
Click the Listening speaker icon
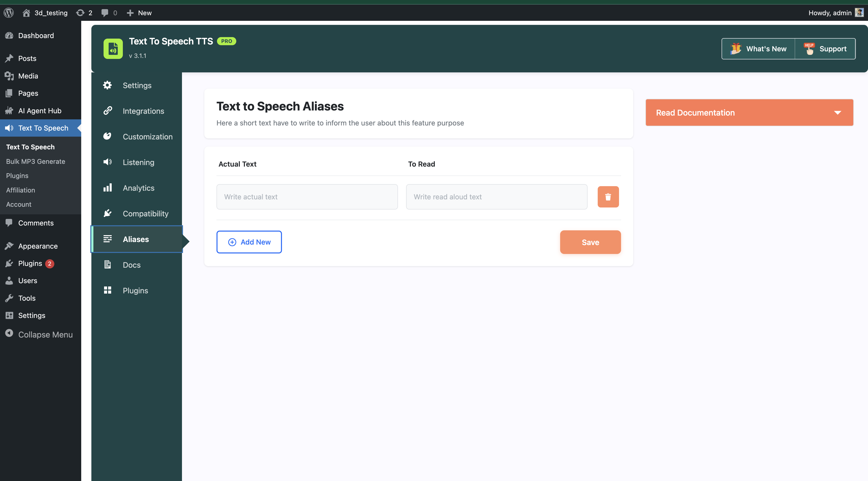(x=107, y=162)
